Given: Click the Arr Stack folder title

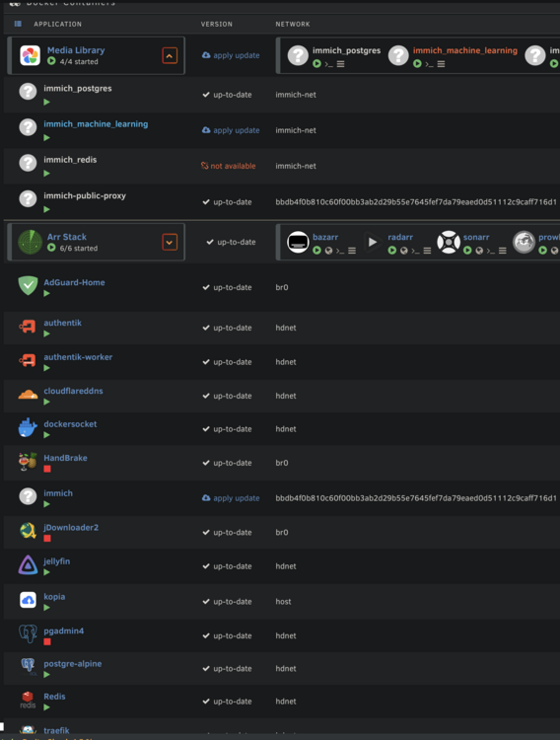Looking at the screenshot, I should click(66, 237).
